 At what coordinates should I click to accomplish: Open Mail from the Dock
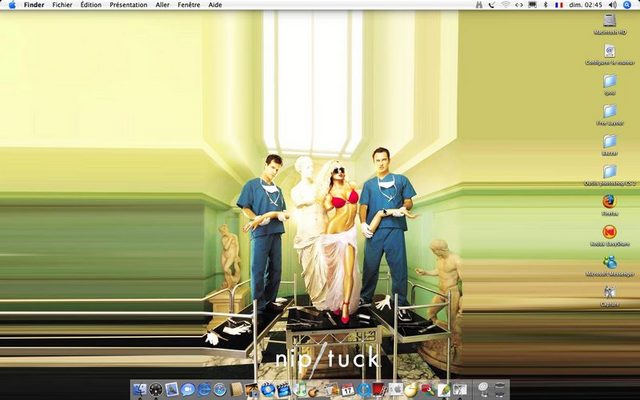(x=171, y=389)
